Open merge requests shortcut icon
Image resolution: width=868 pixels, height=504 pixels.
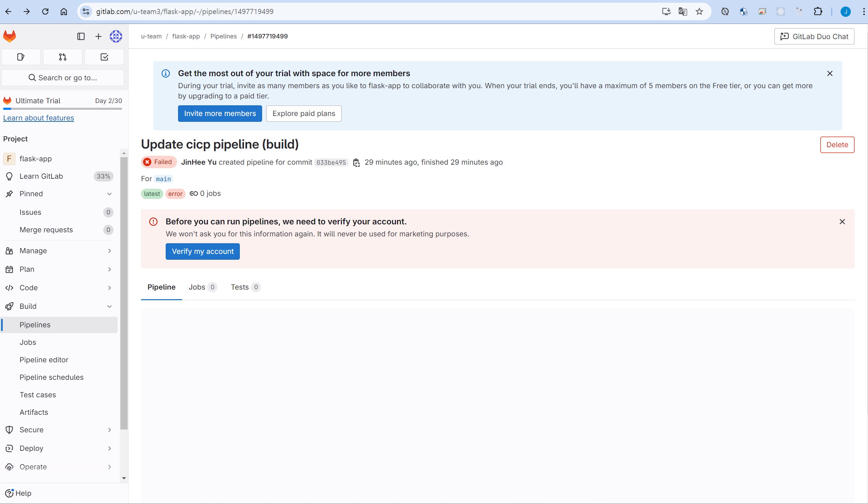[63, 57]
